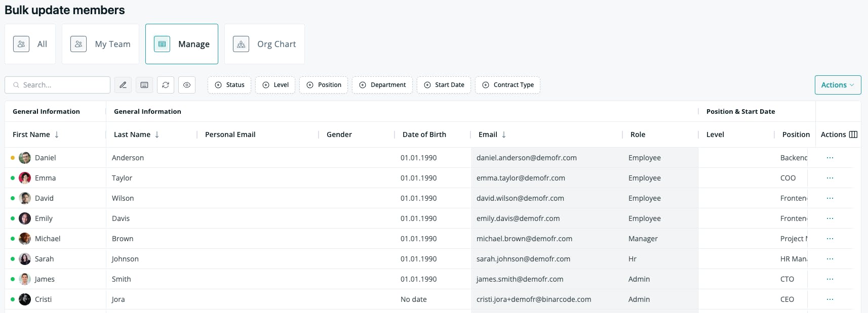Sort by the Last Name column arrow
This screenshot has height=313, width=868.
[x=157, y=135]
